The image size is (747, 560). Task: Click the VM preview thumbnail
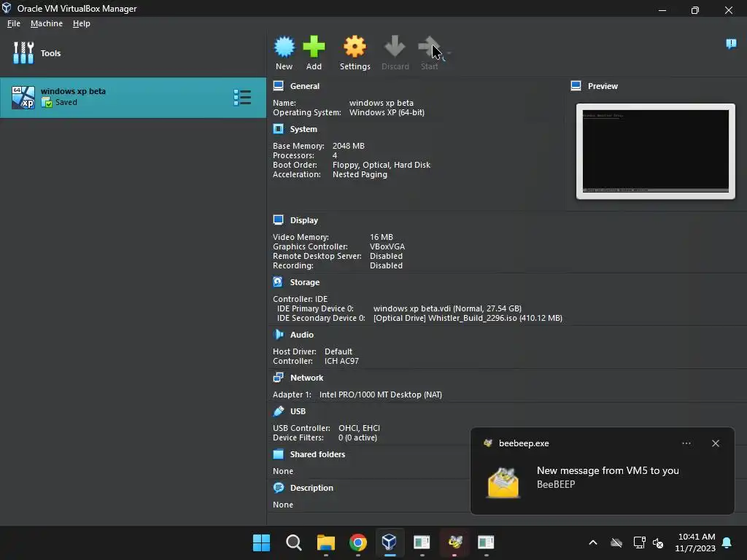click(656, 151)
